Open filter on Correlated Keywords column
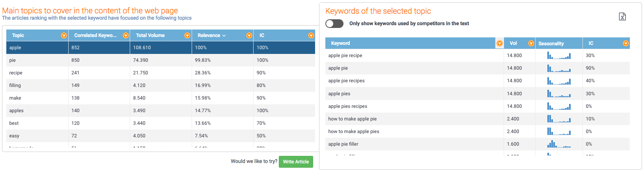This screenshot has width=644, height=174. [126, 35]
